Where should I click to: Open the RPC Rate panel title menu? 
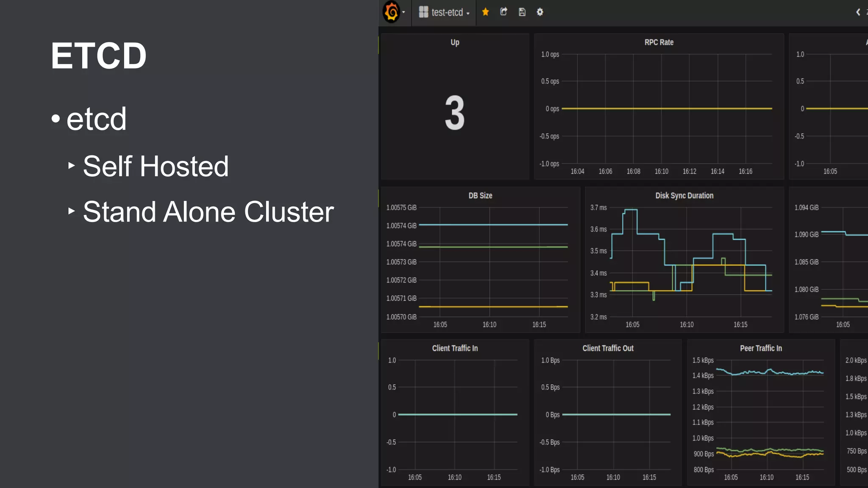(659, 42)
